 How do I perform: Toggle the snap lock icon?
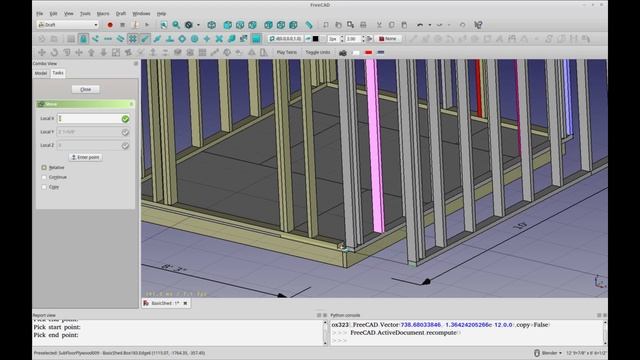(x=83, y=39)
